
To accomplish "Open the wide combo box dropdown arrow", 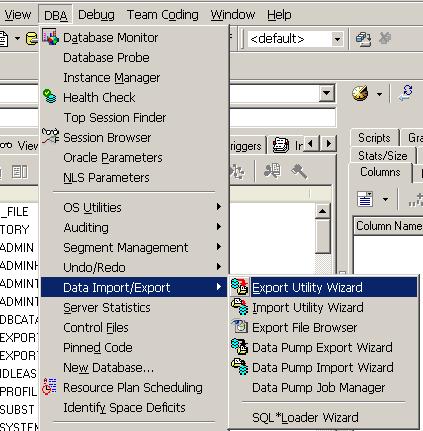I will pos(327,93).
